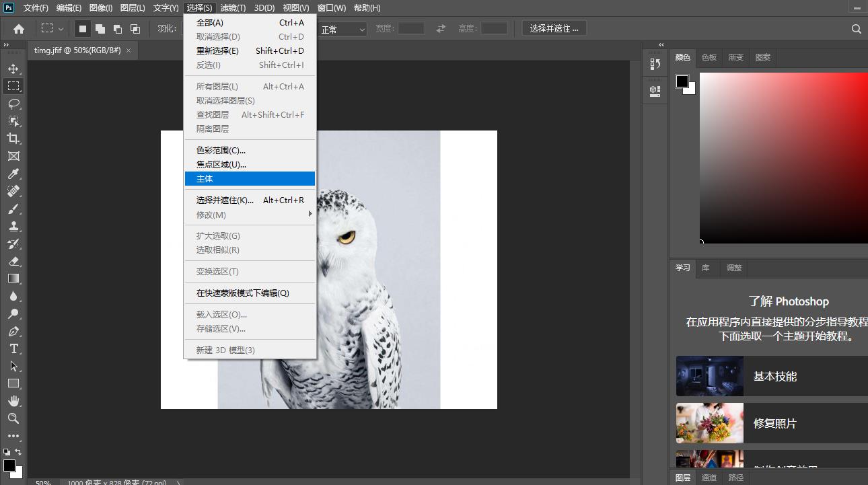
Task: Select the Zoom tool
Action: [15, 418]
